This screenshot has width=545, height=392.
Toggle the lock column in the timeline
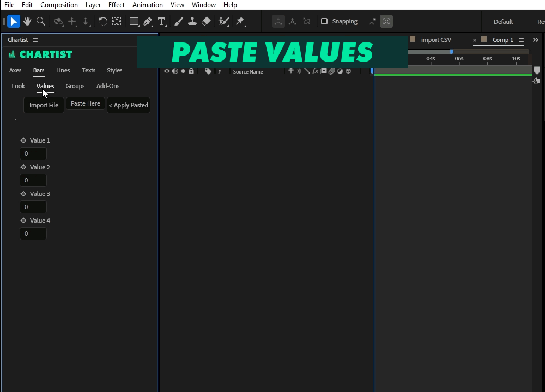click(x=191, y=71)
